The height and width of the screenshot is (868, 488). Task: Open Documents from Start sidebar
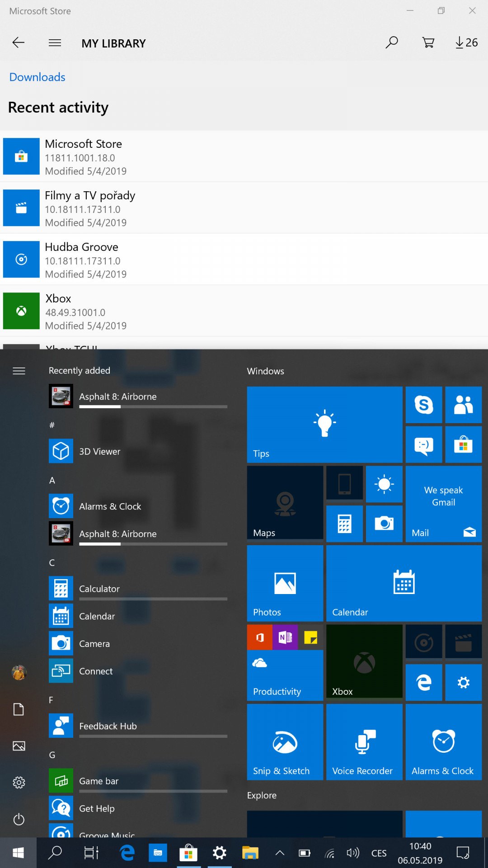[x=19, y=709]
